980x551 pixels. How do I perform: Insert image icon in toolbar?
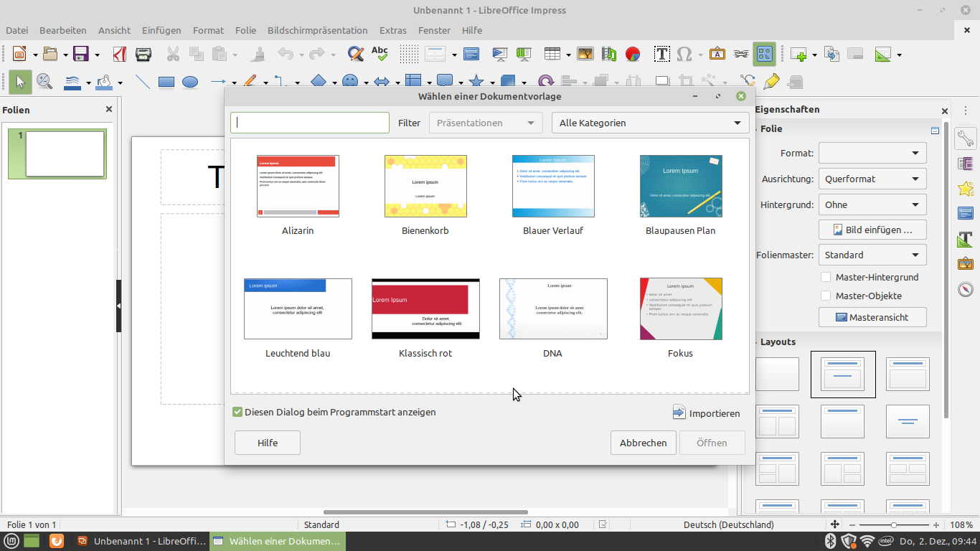[585, 54]
